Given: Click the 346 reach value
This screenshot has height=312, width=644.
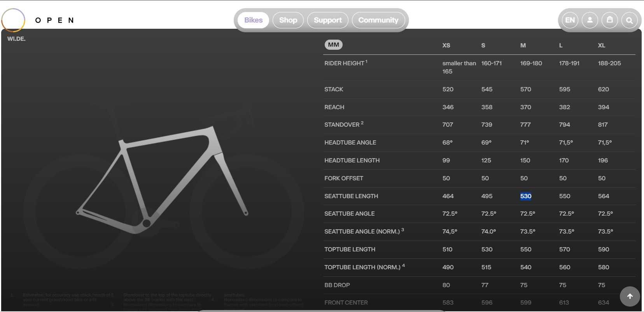Looking at the screenshot, I should [x=448, y=107].
